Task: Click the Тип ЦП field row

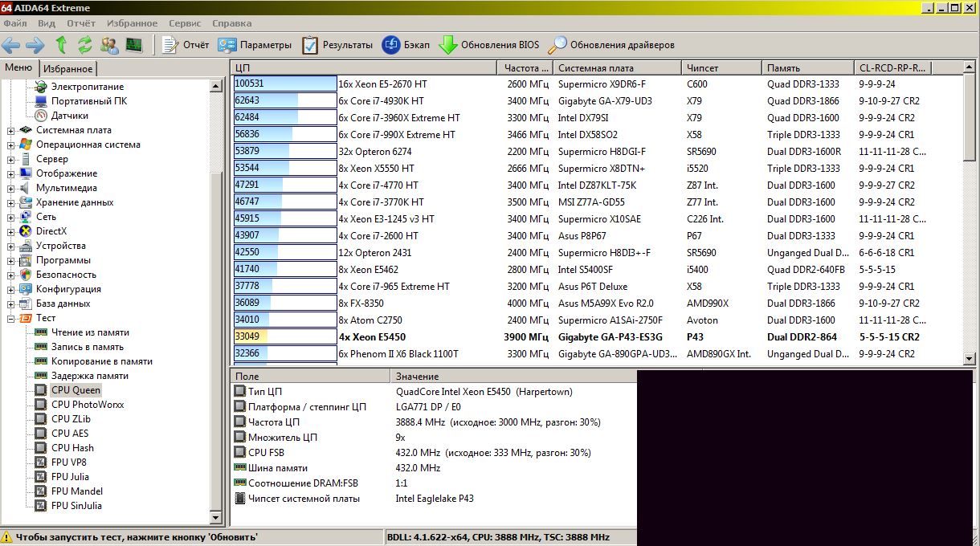Action: 434,392
